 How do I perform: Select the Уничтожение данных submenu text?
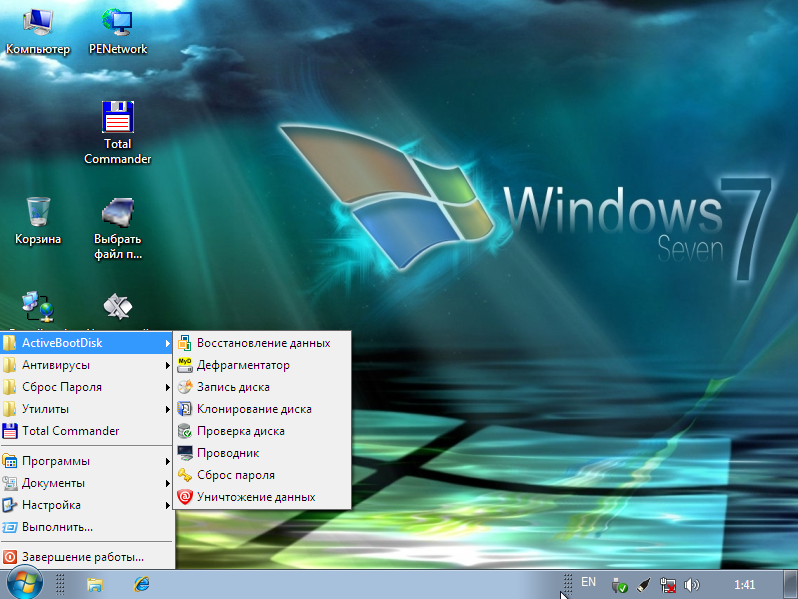tap(256, 497)
